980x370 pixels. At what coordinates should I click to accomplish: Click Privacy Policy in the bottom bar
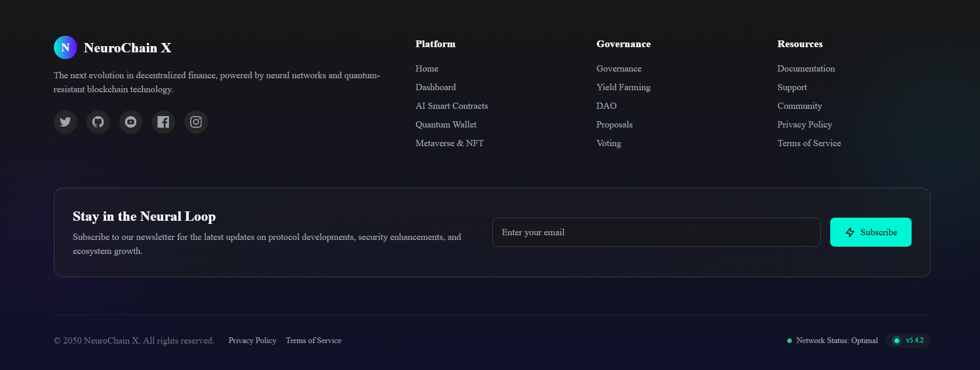(252, 340)
